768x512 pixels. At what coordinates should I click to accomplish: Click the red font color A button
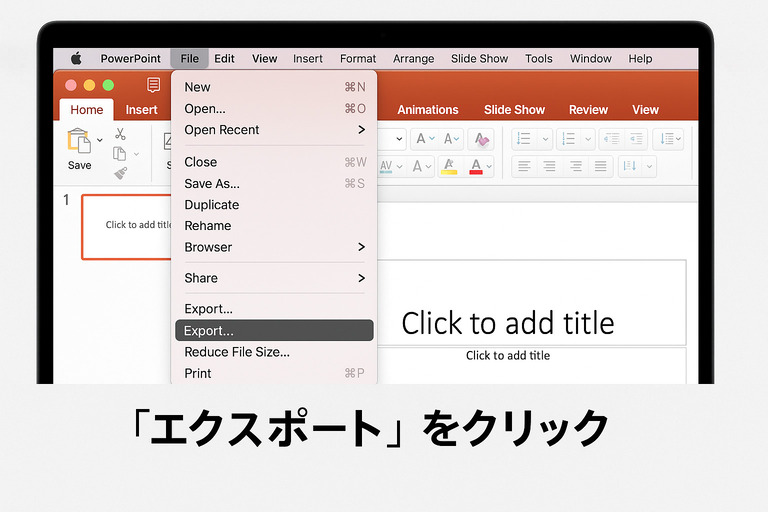[476, 166]
